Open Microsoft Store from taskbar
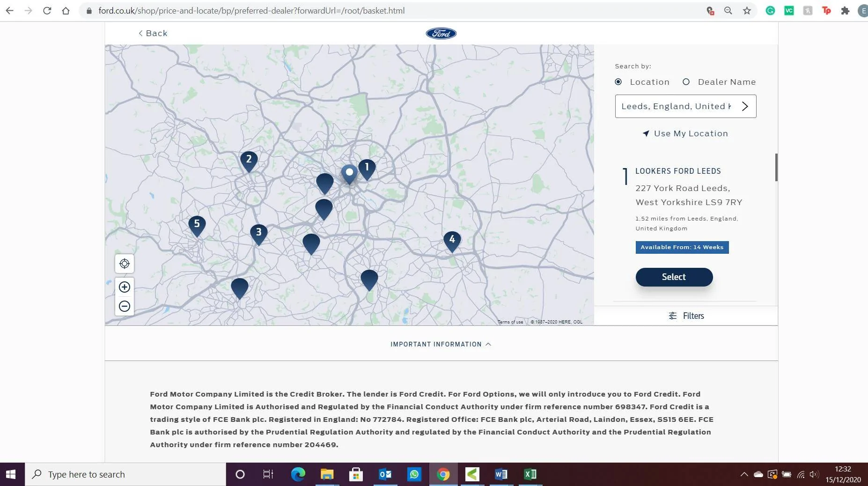The height and width of the screenshot is (486, 868). click(356, 474)
